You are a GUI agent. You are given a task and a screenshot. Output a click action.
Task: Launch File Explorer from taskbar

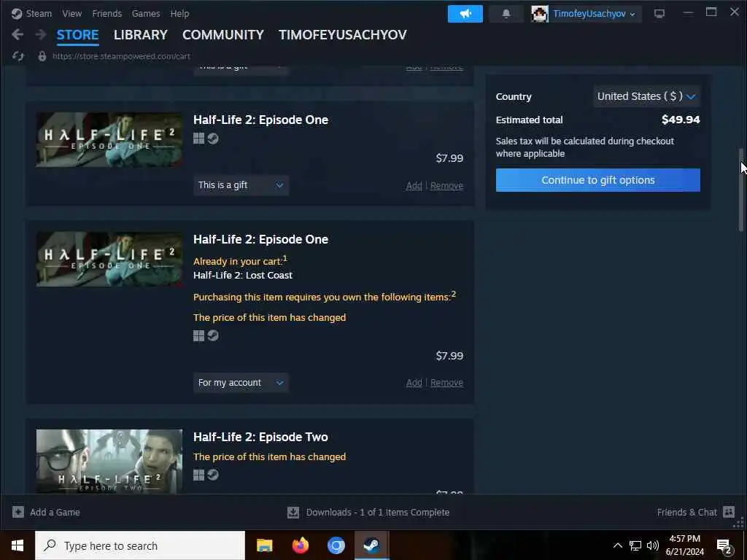pos(264,545)
